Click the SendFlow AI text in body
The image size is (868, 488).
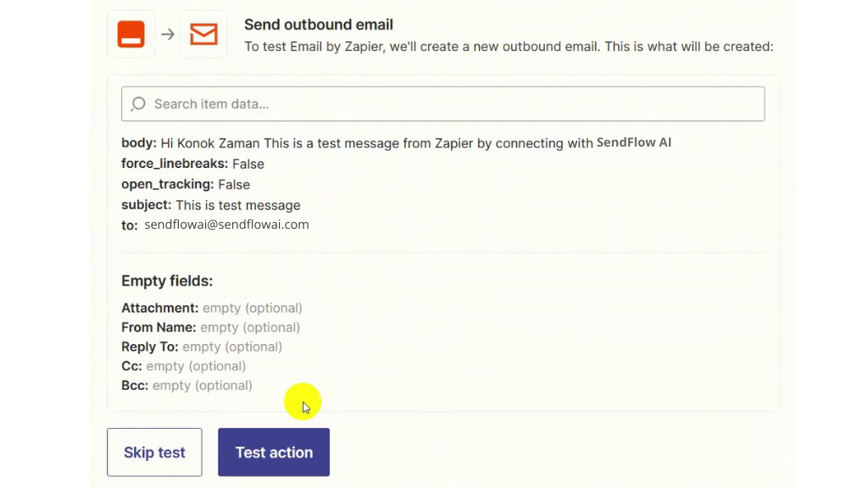(x=634, y=142)
